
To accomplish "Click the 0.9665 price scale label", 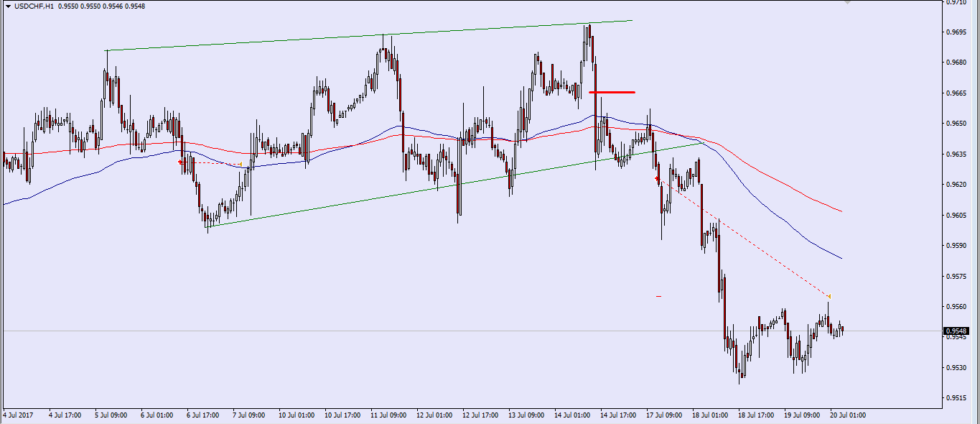I will click(x=956, y=93).
